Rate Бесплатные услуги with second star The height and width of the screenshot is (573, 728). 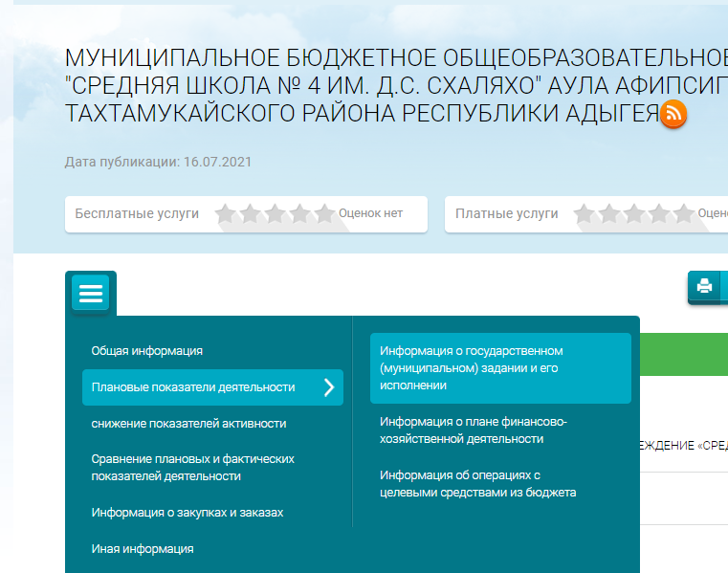pos(251,213)
